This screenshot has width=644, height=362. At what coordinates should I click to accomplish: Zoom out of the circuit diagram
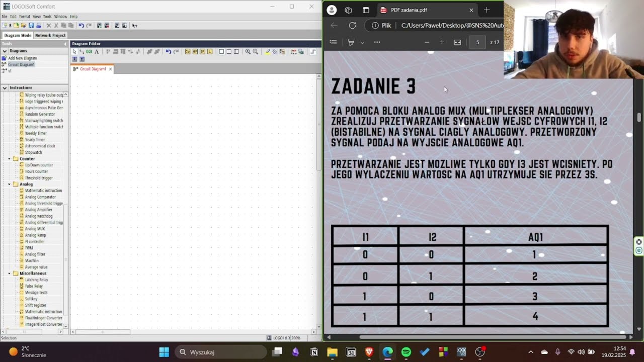coord(255,51)
